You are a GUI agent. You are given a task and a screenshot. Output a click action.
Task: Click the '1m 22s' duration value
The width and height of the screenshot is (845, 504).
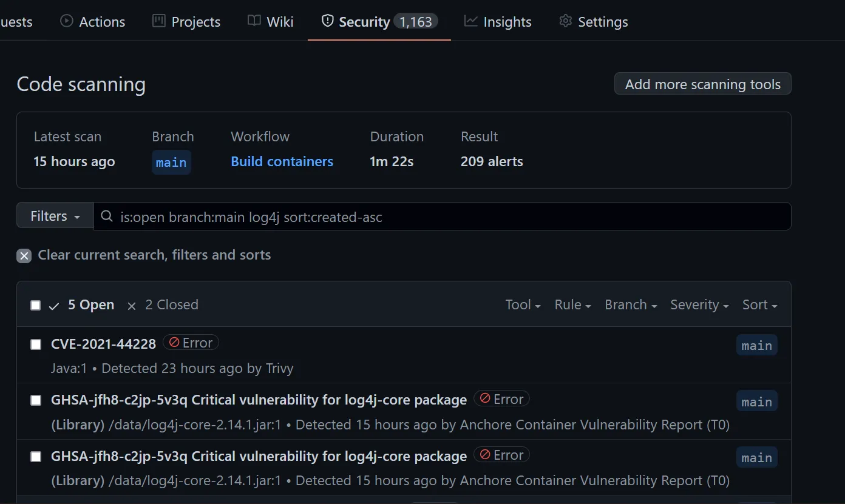(392, 161)
